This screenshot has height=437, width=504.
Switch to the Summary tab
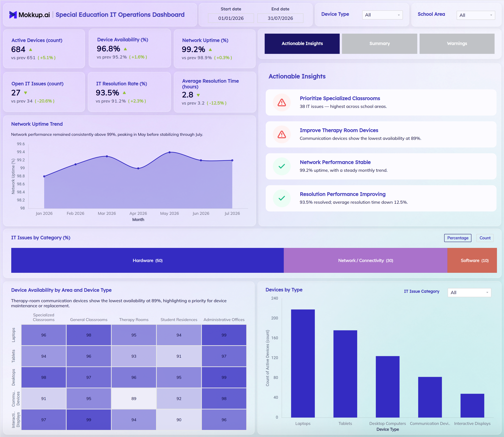[x=380, y=44]
